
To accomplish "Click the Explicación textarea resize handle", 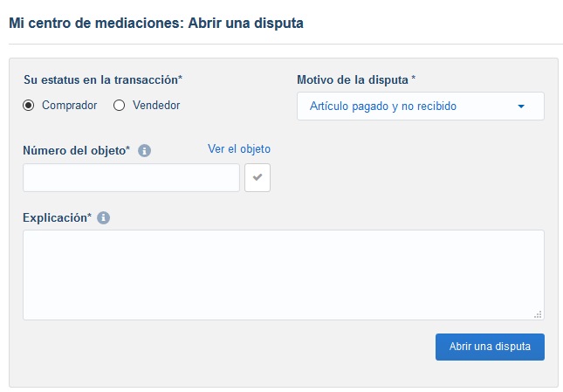I will click(538, 314).
